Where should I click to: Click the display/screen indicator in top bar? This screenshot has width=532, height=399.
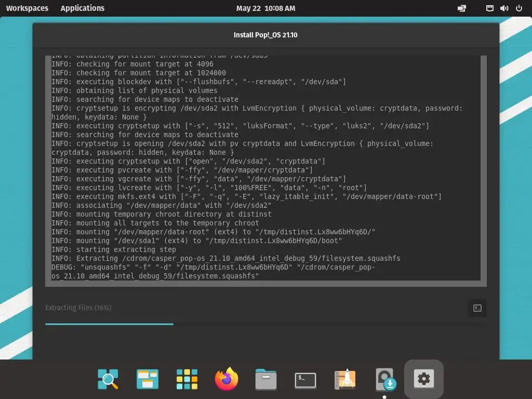pos(462,8)
